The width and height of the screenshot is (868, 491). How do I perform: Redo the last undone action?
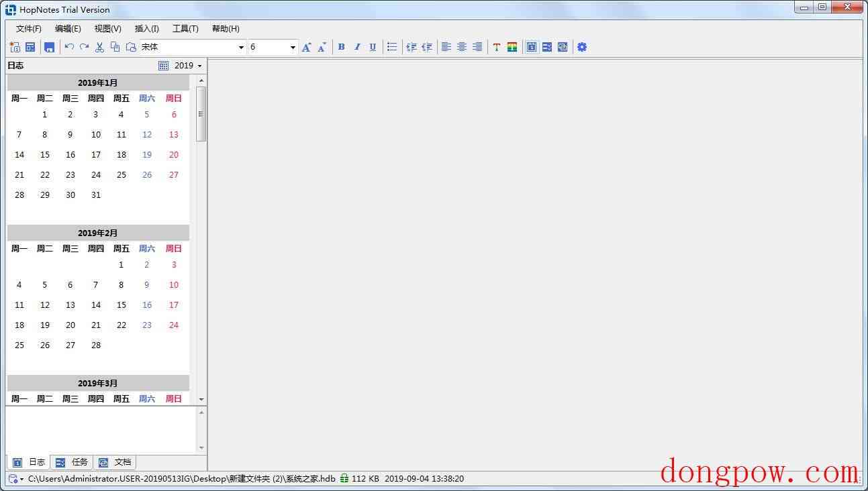click(x=84, y=47)
